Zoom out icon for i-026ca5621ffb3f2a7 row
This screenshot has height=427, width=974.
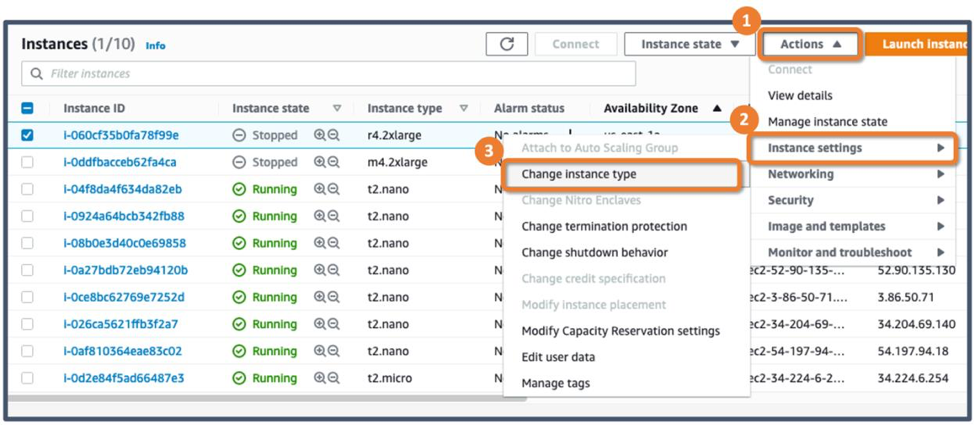pos(334,324)
